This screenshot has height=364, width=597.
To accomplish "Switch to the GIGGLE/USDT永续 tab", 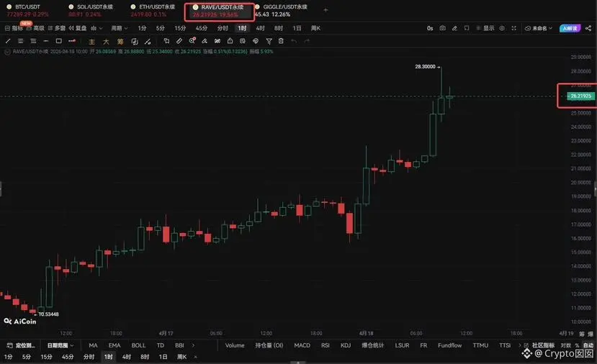I will click(281, 11).
